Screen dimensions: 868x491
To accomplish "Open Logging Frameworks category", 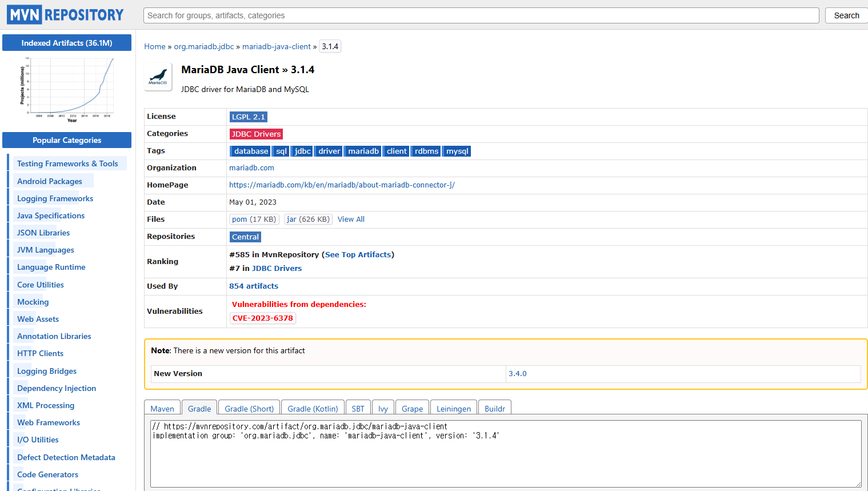I will coord(55,198).
